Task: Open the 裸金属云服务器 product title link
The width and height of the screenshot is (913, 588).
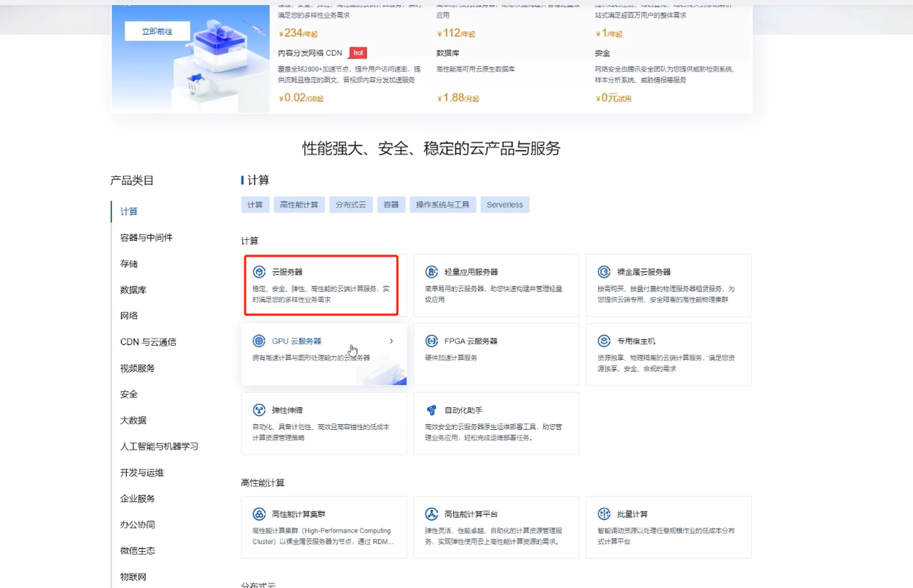Action: click(644, 272)
